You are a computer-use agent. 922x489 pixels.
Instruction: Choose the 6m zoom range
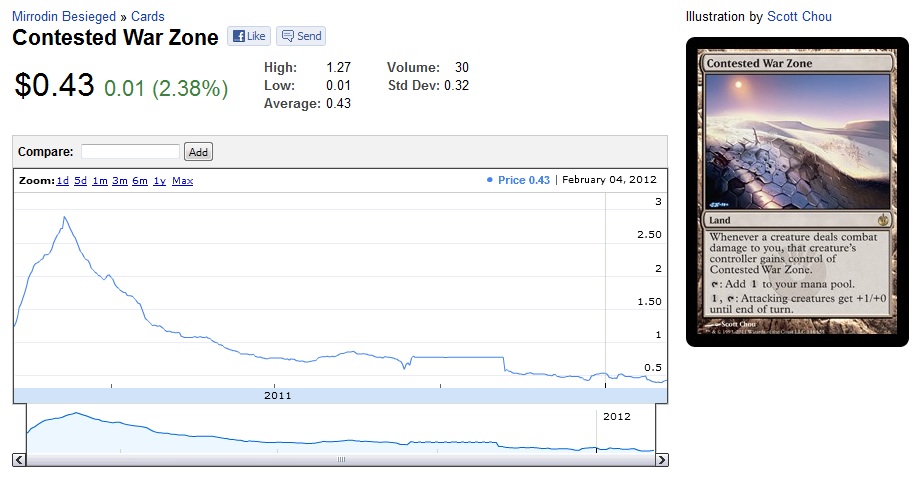coord(140,181)
